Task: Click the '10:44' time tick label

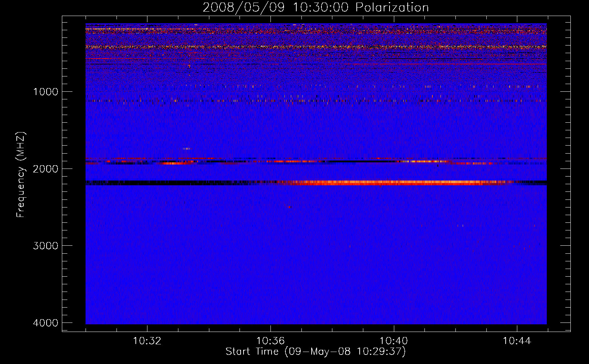Action: pyautogui.click(x=517, y=341)
